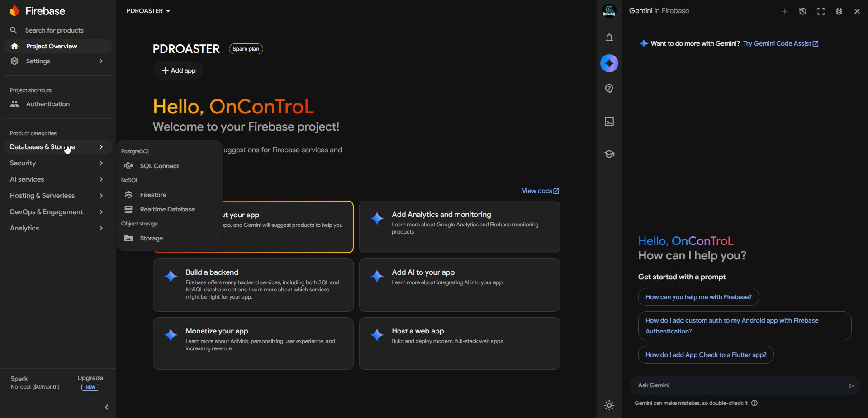Open notifications bell
Screen dimensions: 868x418
coord(609,38)
